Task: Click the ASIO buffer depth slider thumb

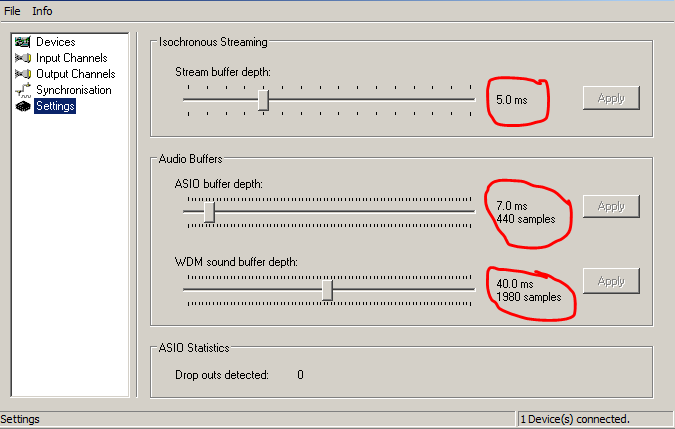Action: point(209,212)
